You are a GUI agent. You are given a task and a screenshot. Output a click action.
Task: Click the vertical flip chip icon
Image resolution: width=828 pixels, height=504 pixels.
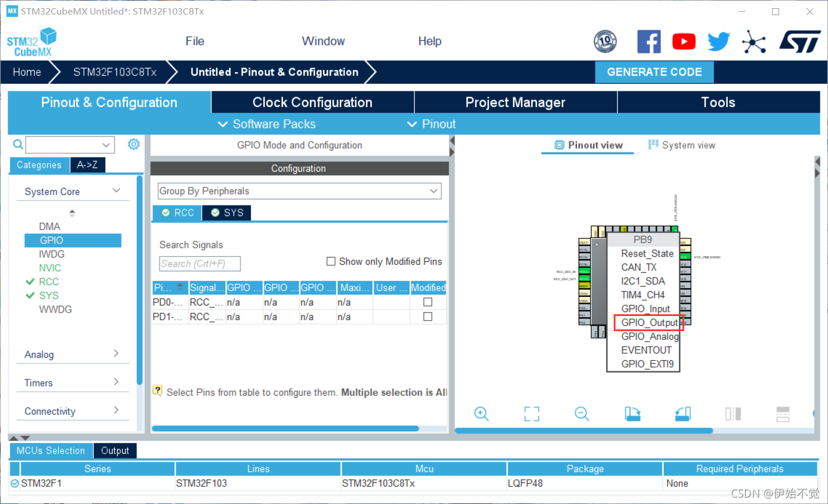click(x=783, y=414)
